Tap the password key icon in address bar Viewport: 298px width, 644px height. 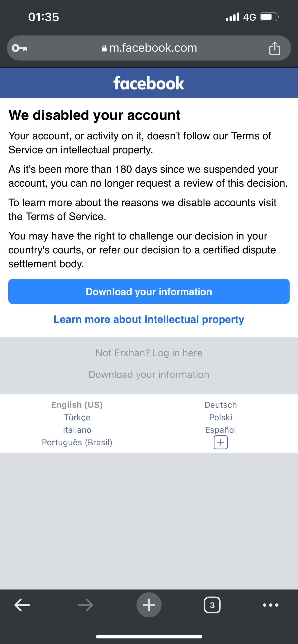20,48
